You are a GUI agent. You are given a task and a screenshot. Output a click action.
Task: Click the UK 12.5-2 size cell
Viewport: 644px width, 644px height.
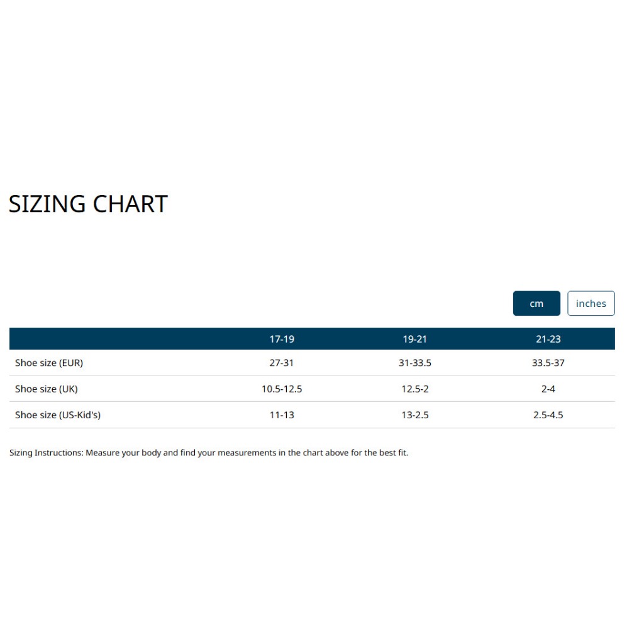[415, 389]
